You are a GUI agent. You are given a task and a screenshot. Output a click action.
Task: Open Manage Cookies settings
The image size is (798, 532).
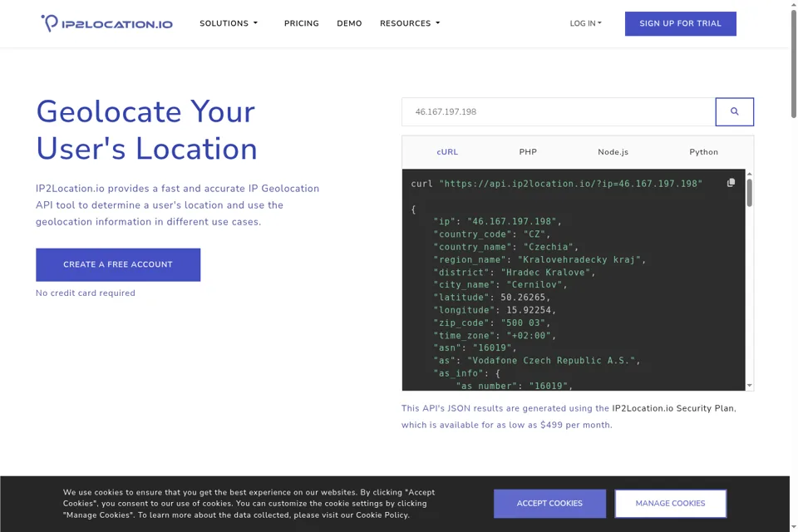(670, 504)
